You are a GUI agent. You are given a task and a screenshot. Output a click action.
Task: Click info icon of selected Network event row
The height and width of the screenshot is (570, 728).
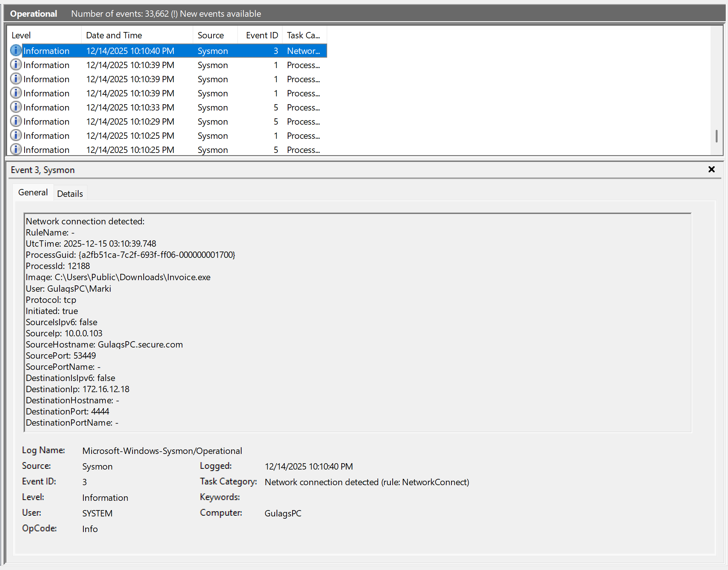click(x=16, y=50)
